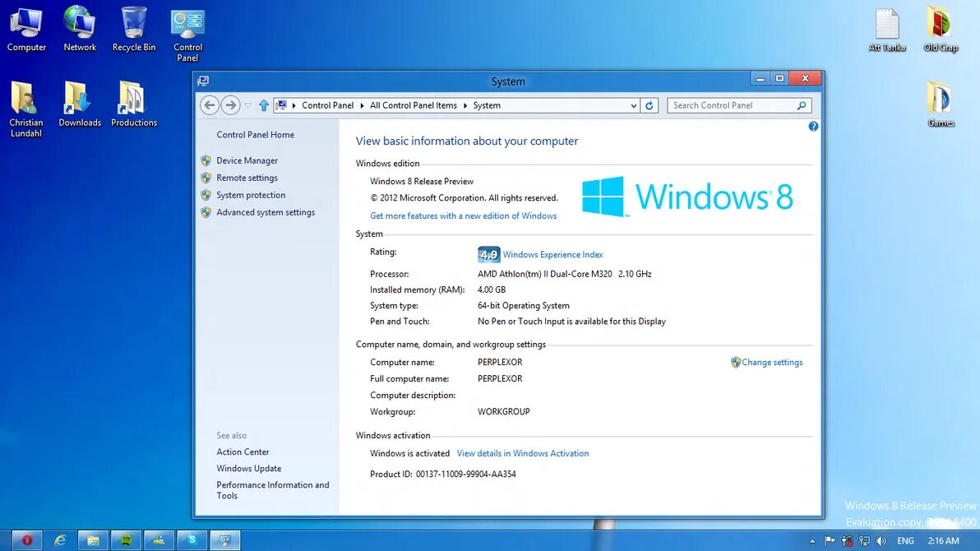Click the 4.00 GB memory value

point(492,290)
